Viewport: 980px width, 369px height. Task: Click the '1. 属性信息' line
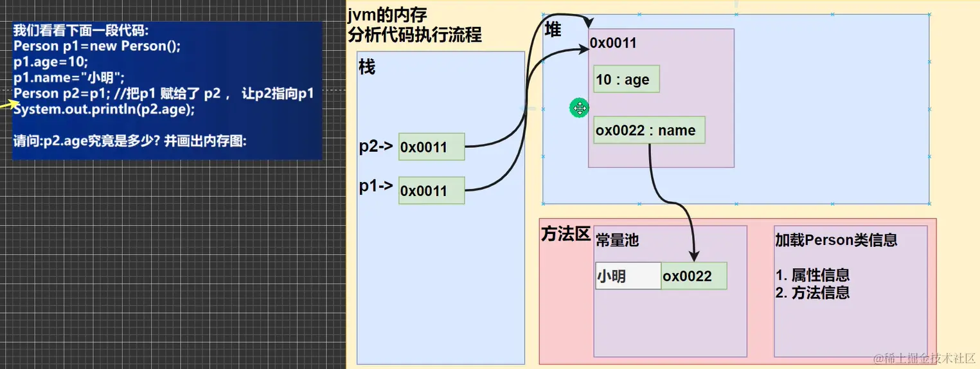812,275
